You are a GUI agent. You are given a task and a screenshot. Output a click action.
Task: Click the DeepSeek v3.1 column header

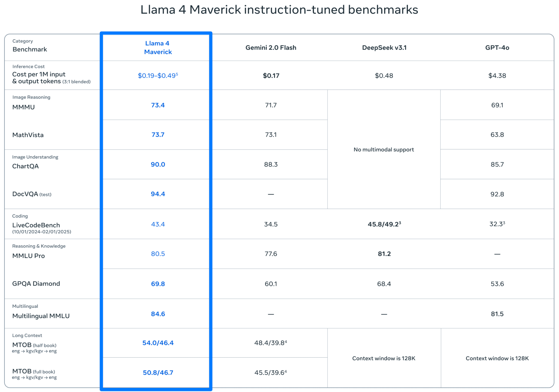click(384, 48)
